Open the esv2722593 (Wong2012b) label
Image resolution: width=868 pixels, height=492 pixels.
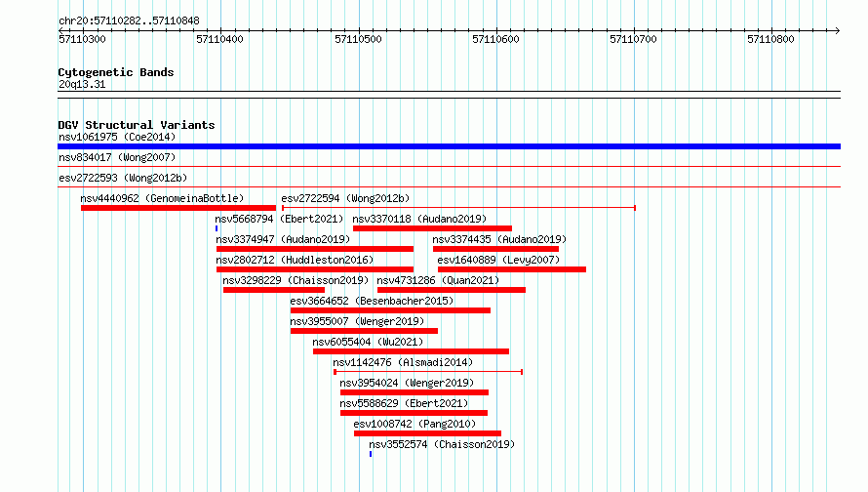[x=123, y=178]
